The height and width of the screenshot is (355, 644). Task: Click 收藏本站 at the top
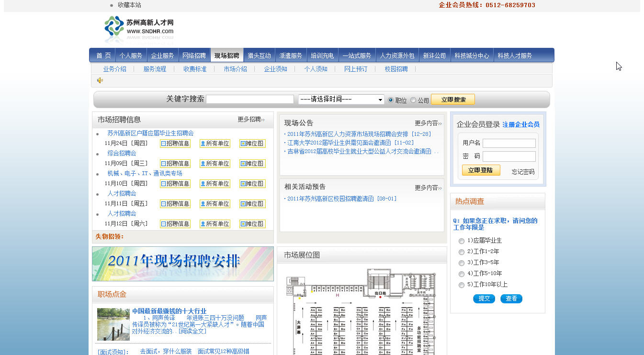coord(129,5)
